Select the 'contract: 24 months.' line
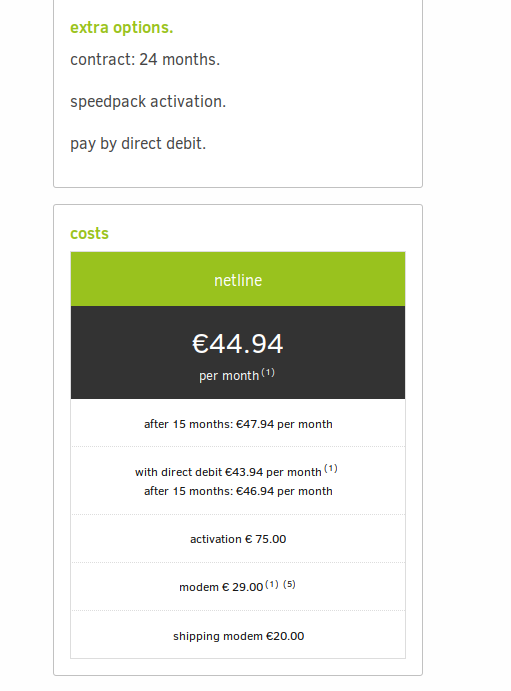The height and width of the screenshot is (691, 511). click(145, 59)
